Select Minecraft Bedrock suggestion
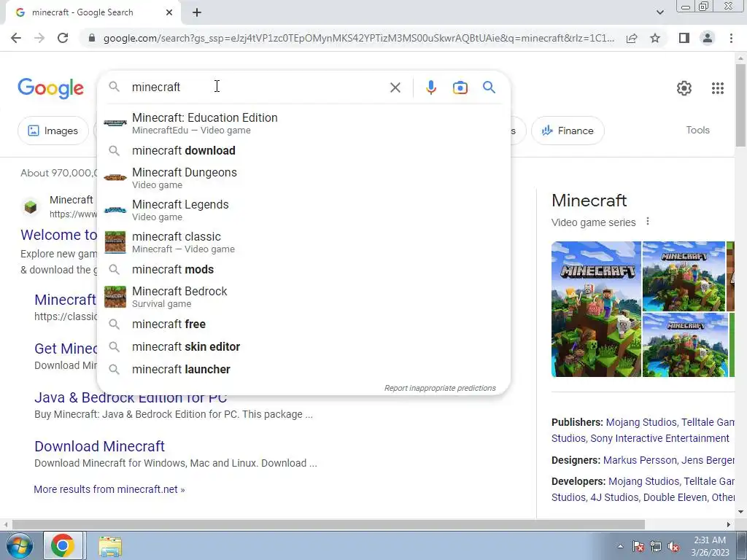The height and width of the screenshot is (560, 747). (x=303, y=297)
